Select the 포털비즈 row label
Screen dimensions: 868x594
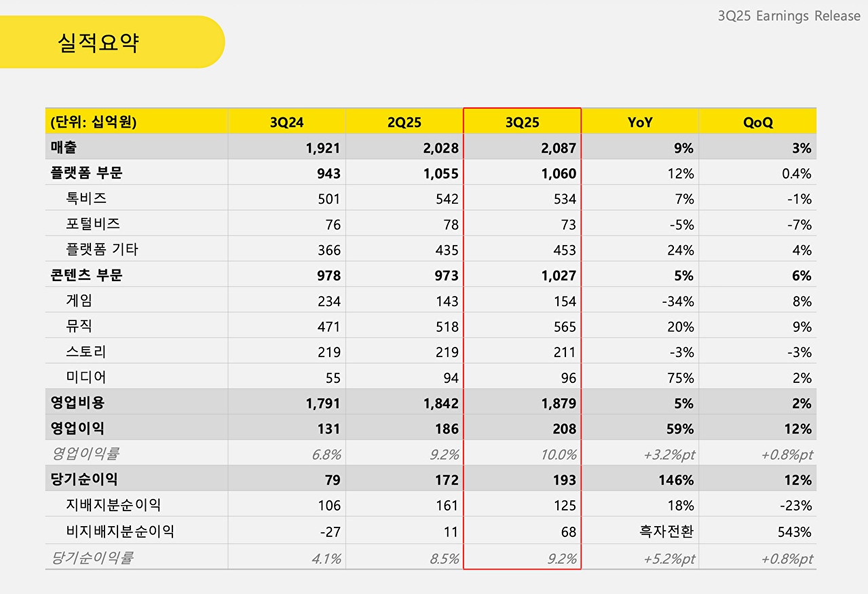tap(81, 224)
